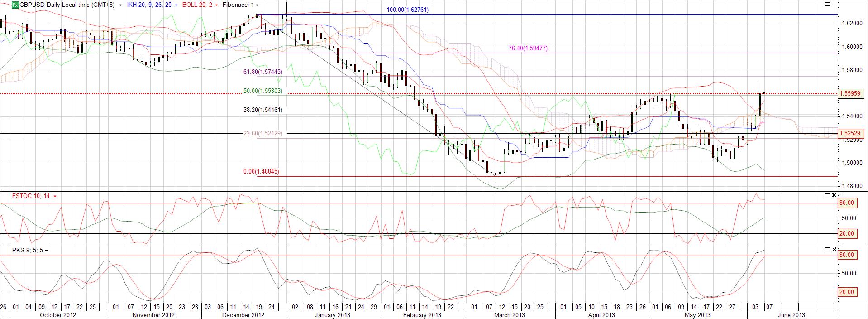The width and height of the screenshot is (868, 319).
Task: Expand the Fibonacci 1 dropdown arrow
Action: (257, 5)
